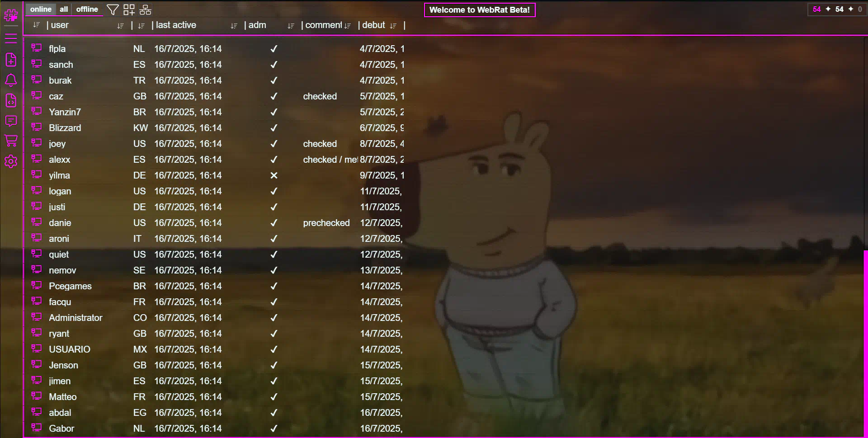This screenshot has width=868, height=438.
Task: Select the user name logan
Action: (x=60, y=191)
